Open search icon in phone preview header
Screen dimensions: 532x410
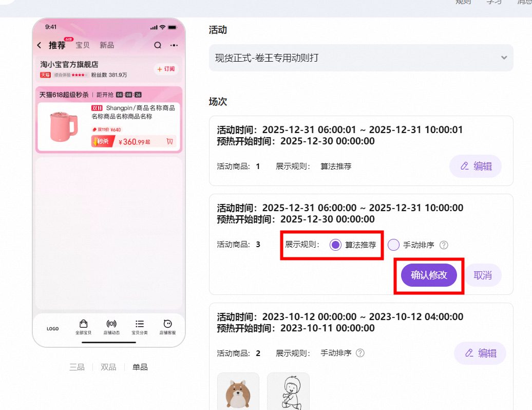(158, 45)
